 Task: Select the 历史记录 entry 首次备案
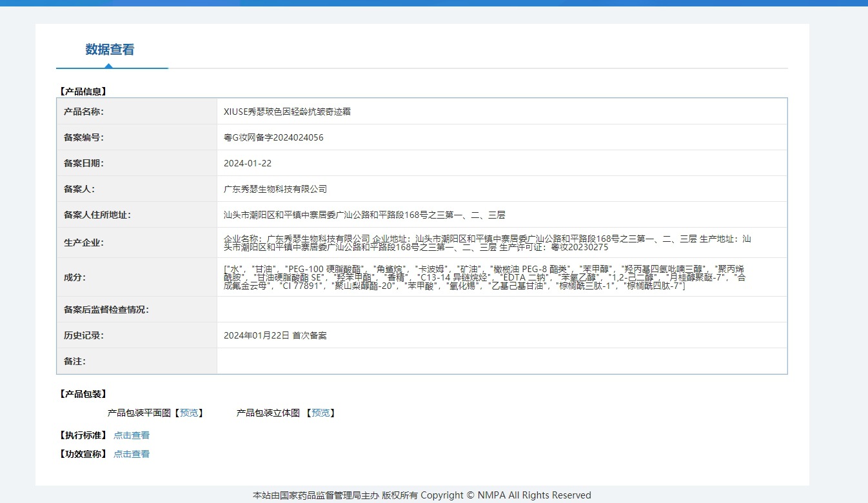point(275,335)
